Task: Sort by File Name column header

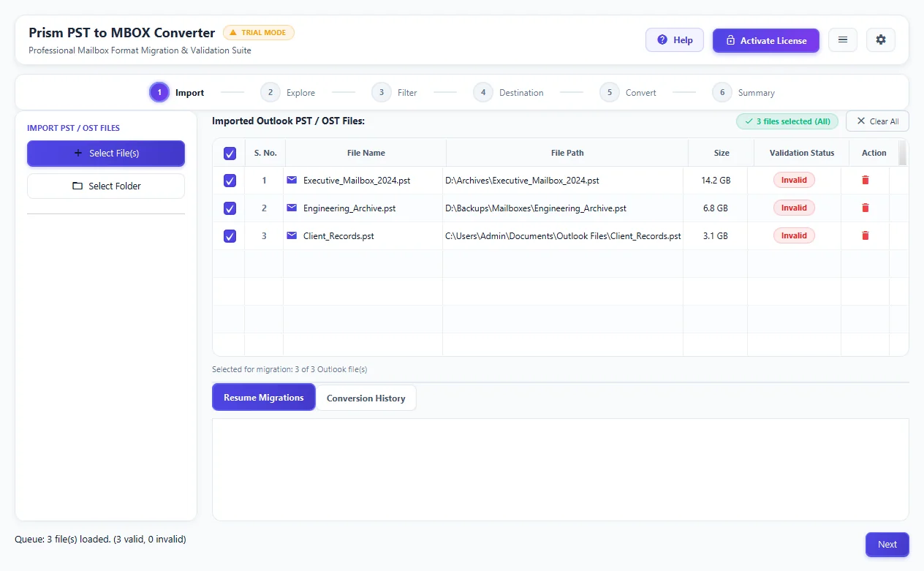Action: tap(366, 153)
